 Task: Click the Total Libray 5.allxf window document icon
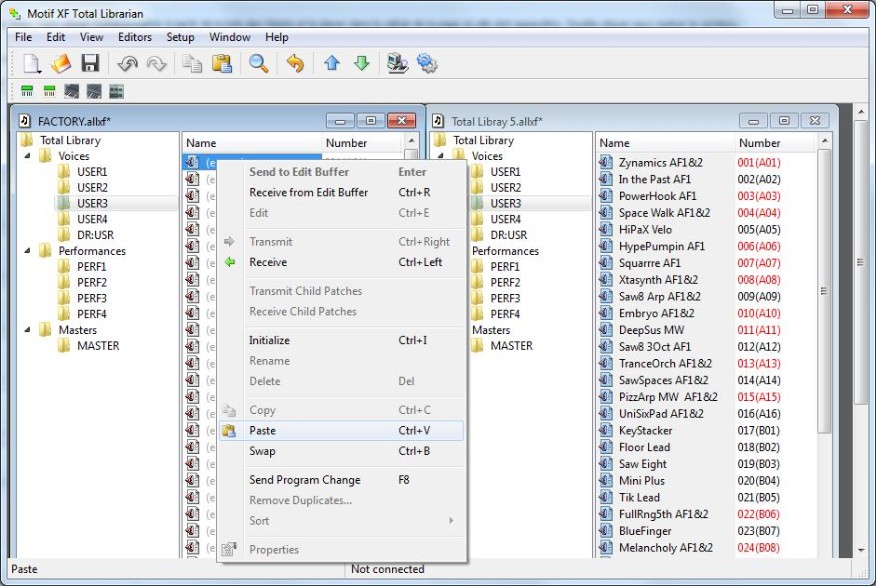click(439, 121)
